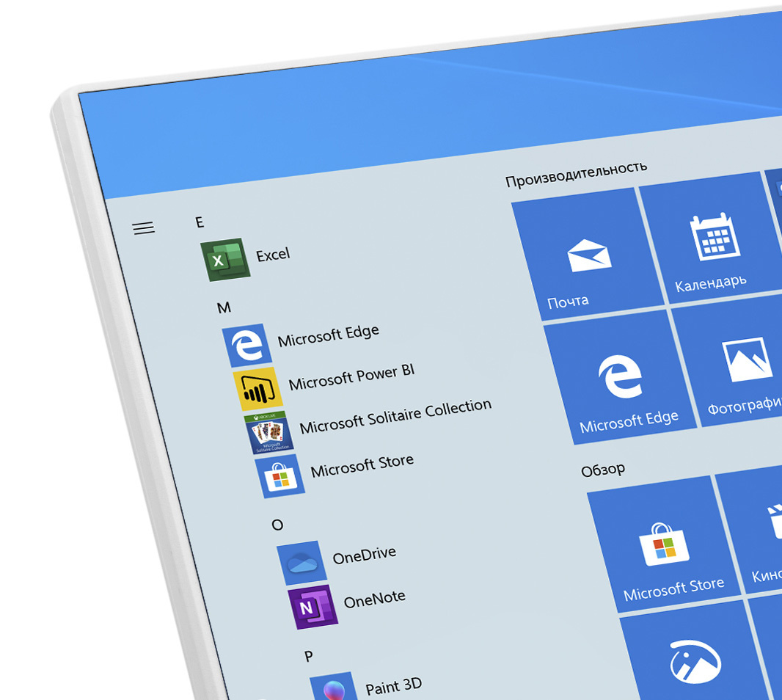Screen dimensions: 782x700
Task: Open the OneDrive cloud icon
Action: (x=302, y=563)
